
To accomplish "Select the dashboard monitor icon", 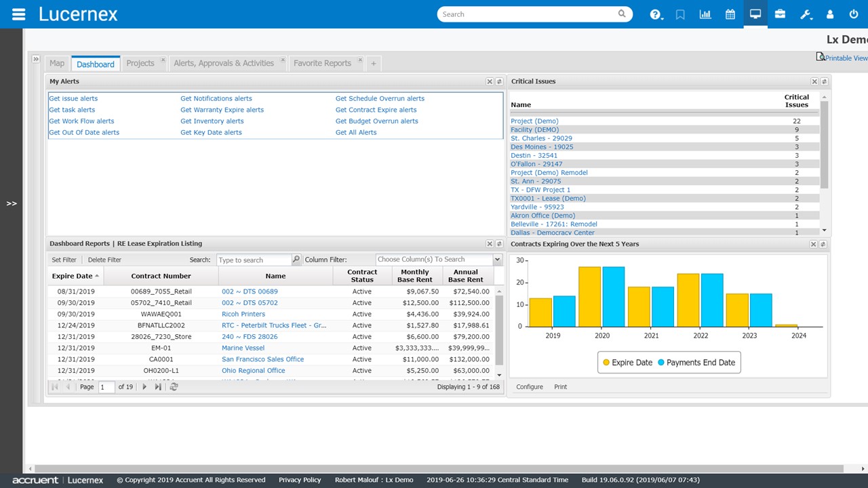I will [x=755, y=14].
